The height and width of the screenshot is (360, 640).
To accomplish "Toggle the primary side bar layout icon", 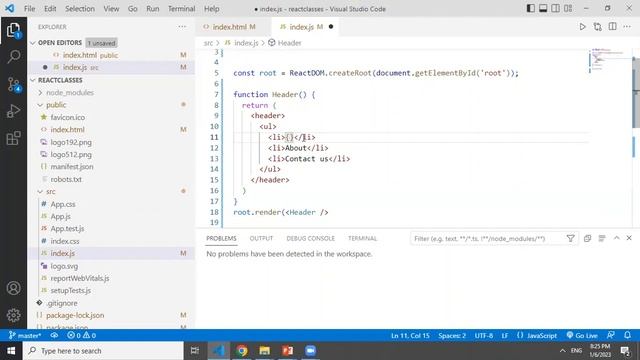I will pyautogui.click(x=530, y=8).
